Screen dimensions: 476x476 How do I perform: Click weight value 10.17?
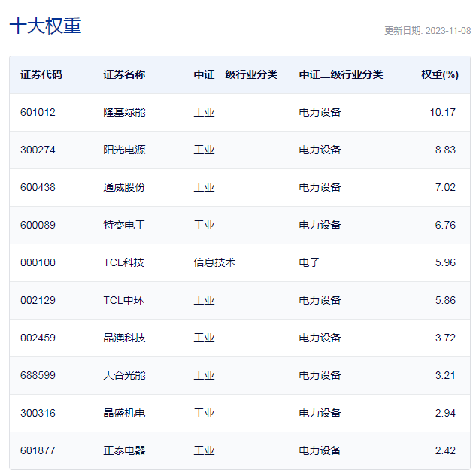pos(443,112)
